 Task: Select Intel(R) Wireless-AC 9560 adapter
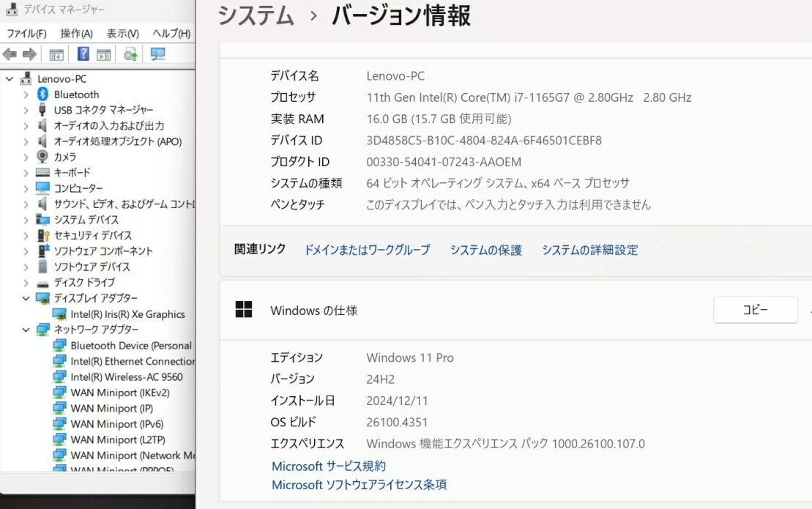coord(127,377)
